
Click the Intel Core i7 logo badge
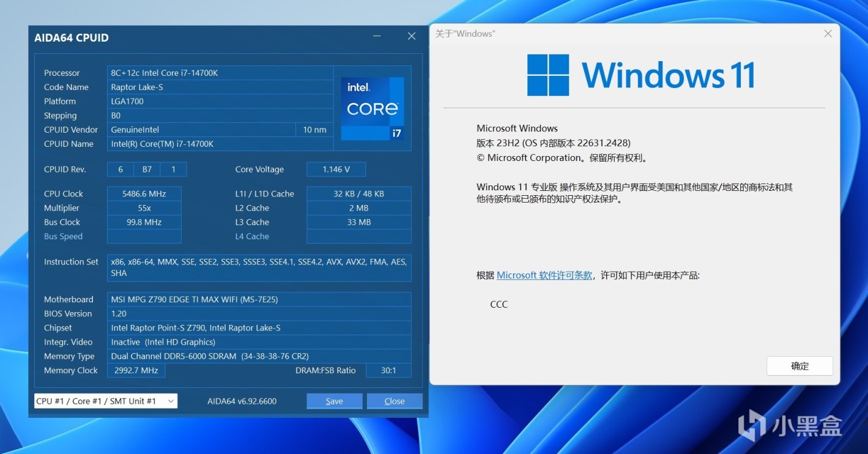[373, 108]
